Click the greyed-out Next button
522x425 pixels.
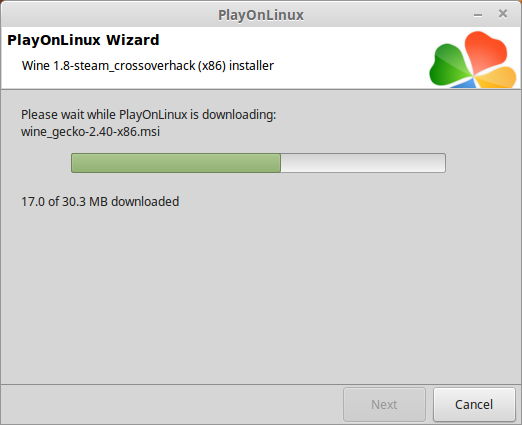tap(384, 404)
